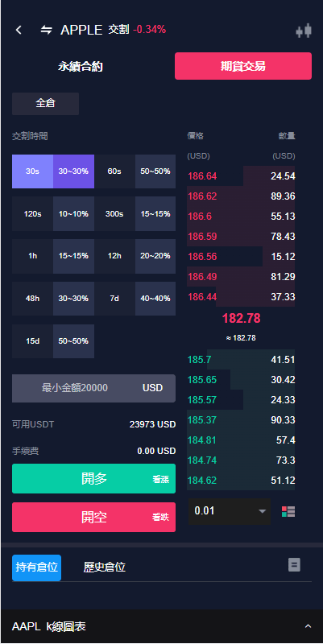
Task: Open the positions document icon
Action: 294,565
